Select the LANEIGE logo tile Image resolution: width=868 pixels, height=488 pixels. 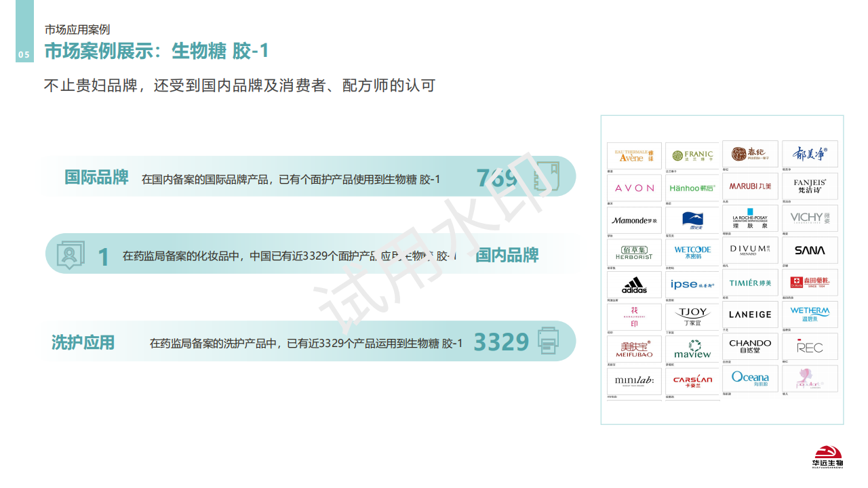[x=749, y=314]
